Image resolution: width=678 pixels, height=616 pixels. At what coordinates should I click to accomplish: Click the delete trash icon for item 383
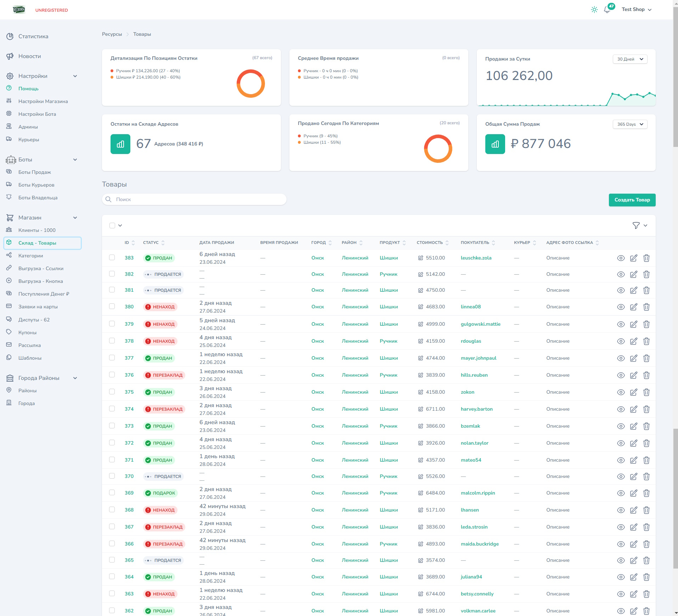pyautogui.click(x=646, y=258)
